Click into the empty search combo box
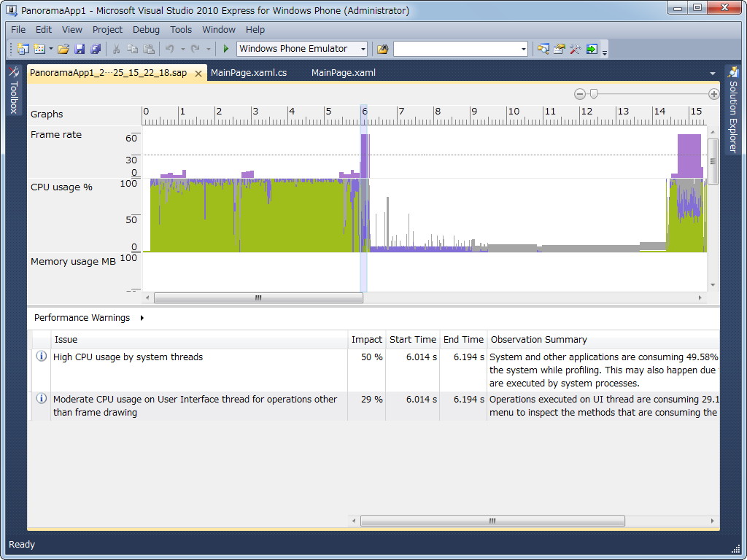 [x=457, y=49]
